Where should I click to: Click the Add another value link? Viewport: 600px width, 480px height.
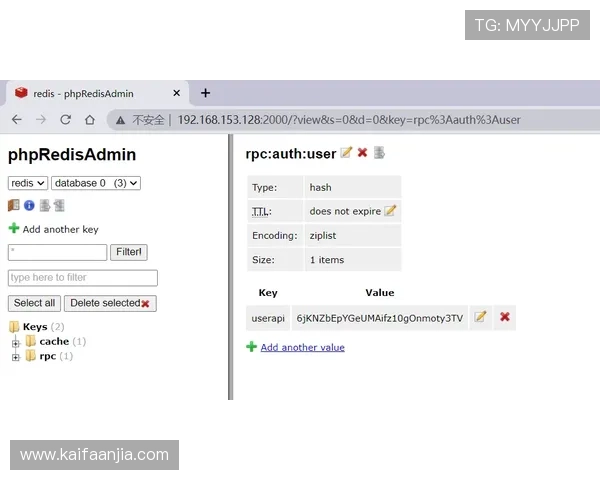302,347
